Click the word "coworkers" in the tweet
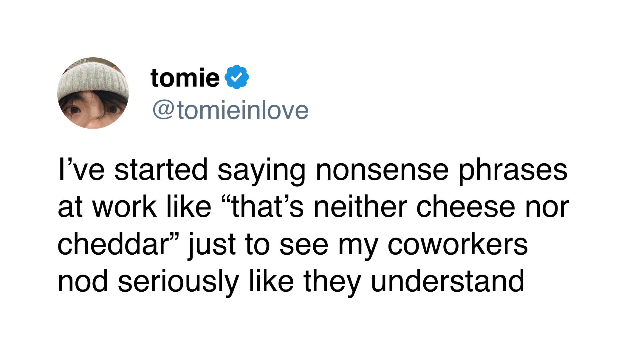The height and width of the screenshot is (357, 644). [457, 244]
